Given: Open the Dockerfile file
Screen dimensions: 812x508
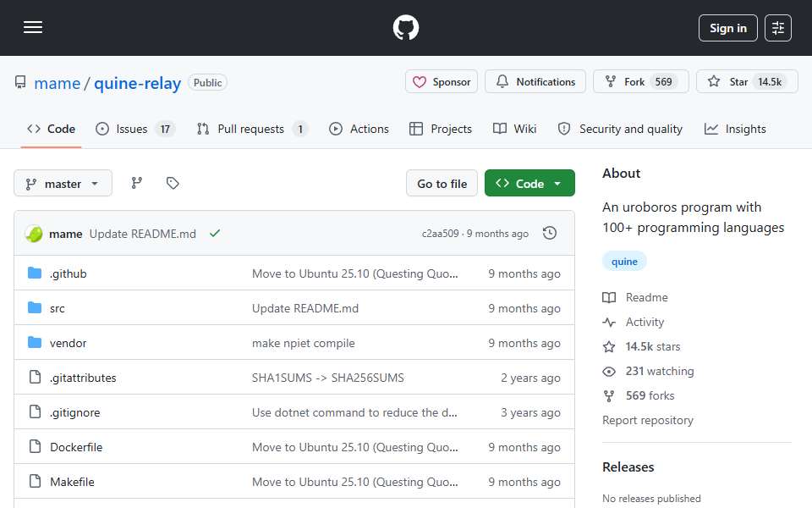Looking at the screenshot, I should click(x=76, y=447).
